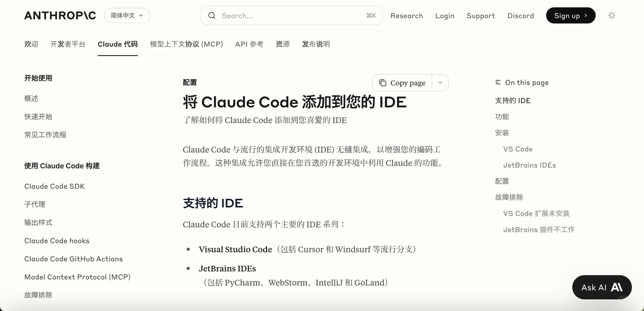Jump to JetBrains IDEs section link

click(x=529, y=165)
